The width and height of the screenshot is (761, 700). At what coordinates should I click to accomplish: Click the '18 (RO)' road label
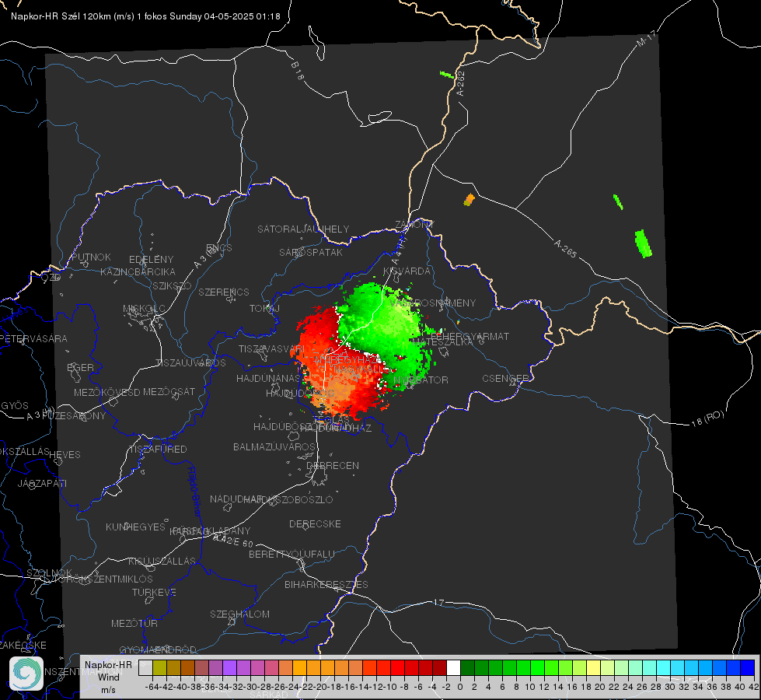707,418
